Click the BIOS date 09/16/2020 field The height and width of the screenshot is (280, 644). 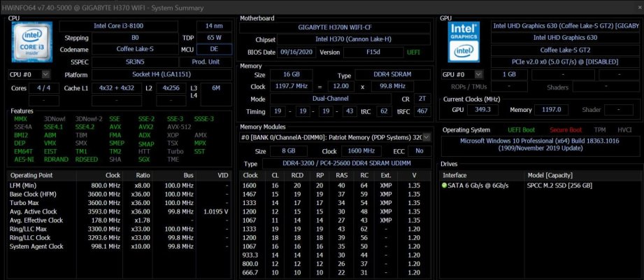pyautogui.click(x=297, y=52)
